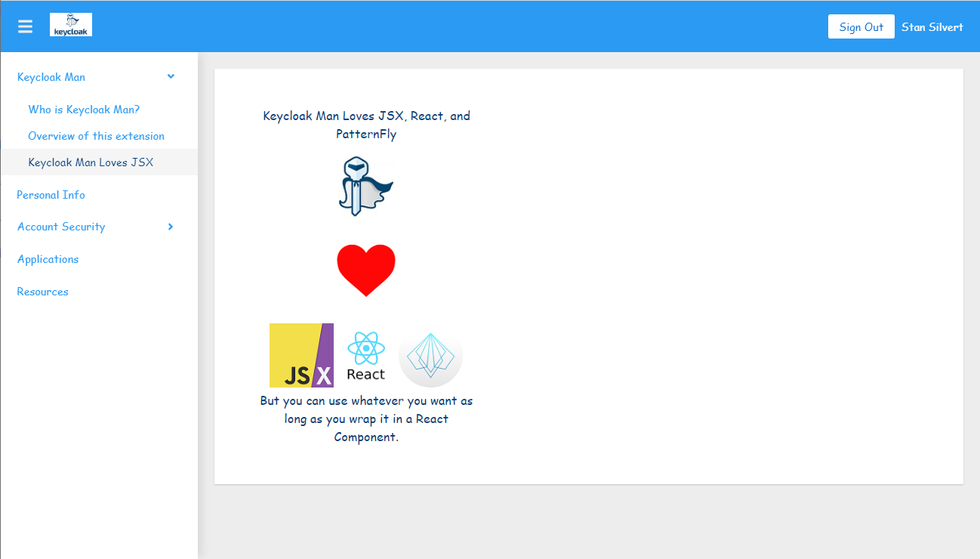Select Keycloak Man Loves JSX item
This screenshot has height=559, width=980.
(x=91, y=162)
